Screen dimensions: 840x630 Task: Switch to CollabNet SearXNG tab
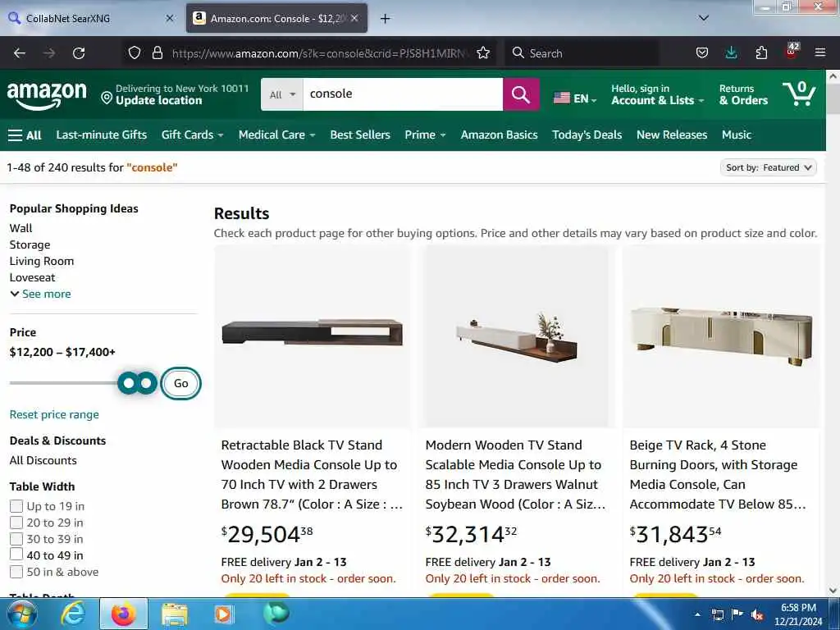[x=91, y=18]
